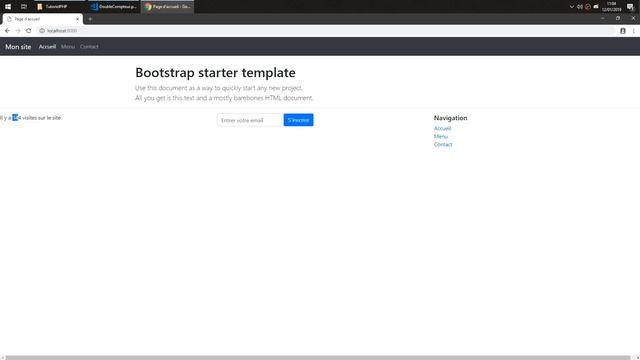Select the Page d'accueil browser tab
Screen dimensions: 640x360
coord(42,19)
